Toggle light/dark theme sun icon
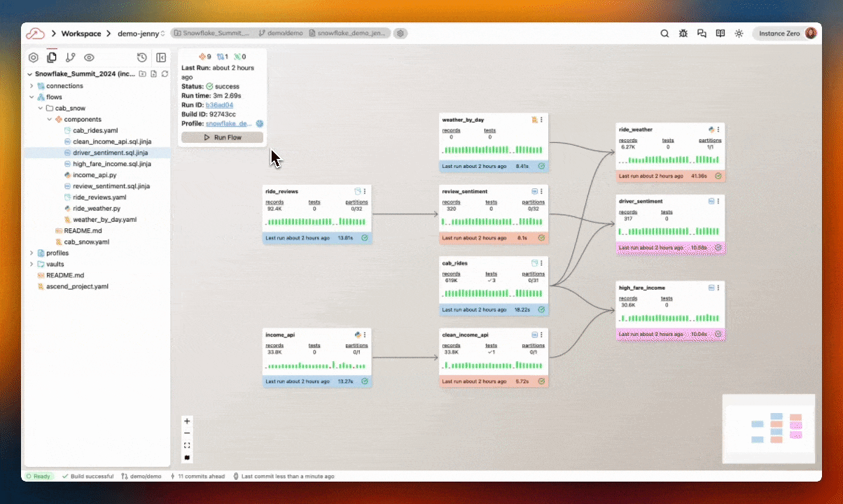 click(739, 33)
